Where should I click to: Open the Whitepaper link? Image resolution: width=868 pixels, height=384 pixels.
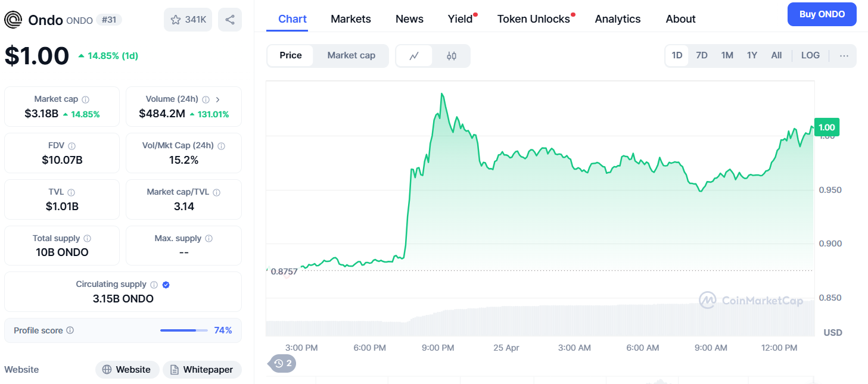click(x=202, y=370)
